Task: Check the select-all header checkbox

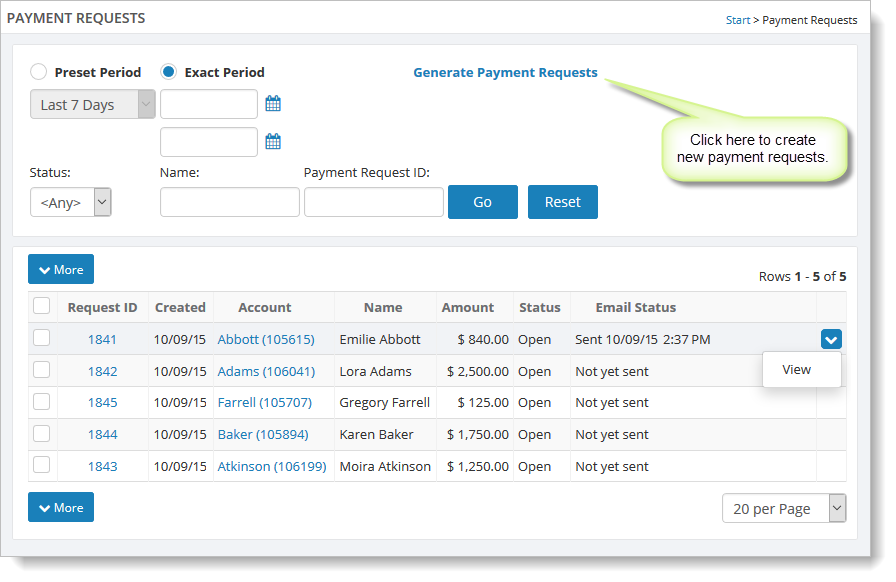Action: pyautogui.click(x=42, y=306)
